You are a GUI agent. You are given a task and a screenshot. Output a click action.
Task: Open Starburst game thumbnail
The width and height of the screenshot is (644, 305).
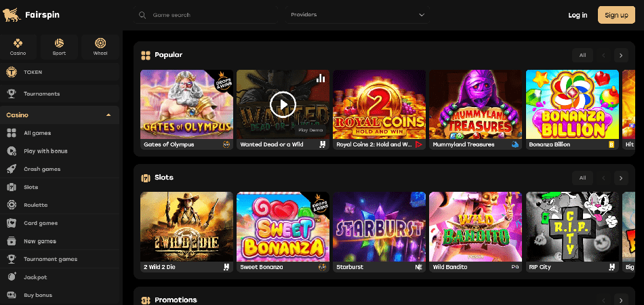pyautogui.click(x=379, y=227)
